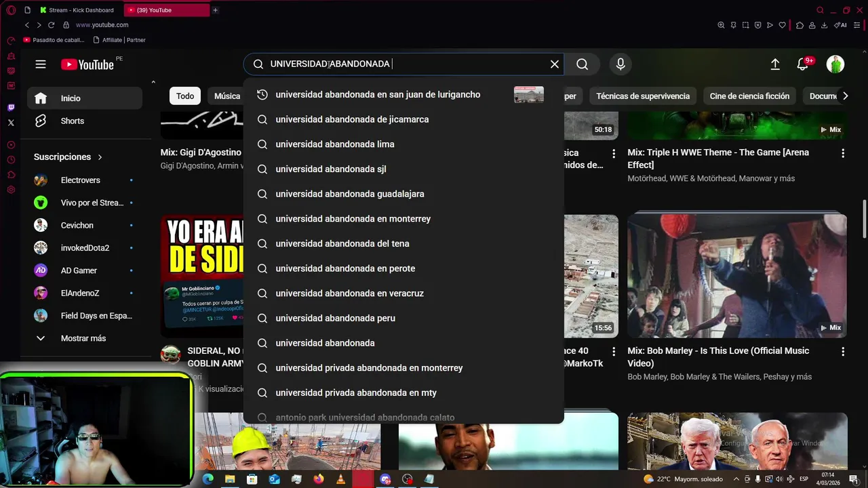Expand the Suscripciones section
This screenshot has height=488, width=868.
tap(68, 157)
